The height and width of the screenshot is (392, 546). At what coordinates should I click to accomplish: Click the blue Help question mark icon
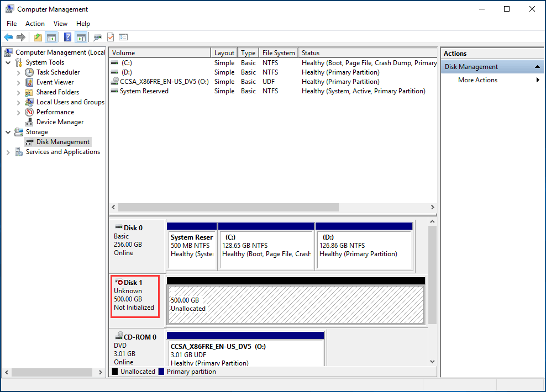67,38
